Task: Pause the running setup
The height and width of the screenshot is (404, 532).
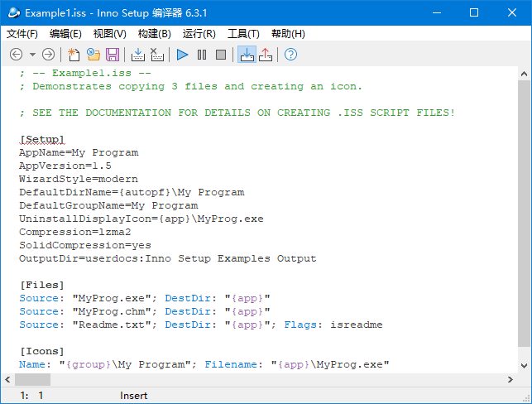Action: (x=202, y=55)
